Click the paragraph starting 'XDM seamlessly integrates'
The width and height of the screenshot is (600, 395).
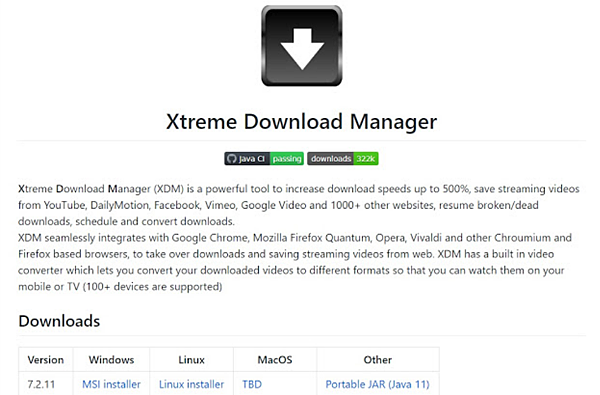[x=295, y=262]
